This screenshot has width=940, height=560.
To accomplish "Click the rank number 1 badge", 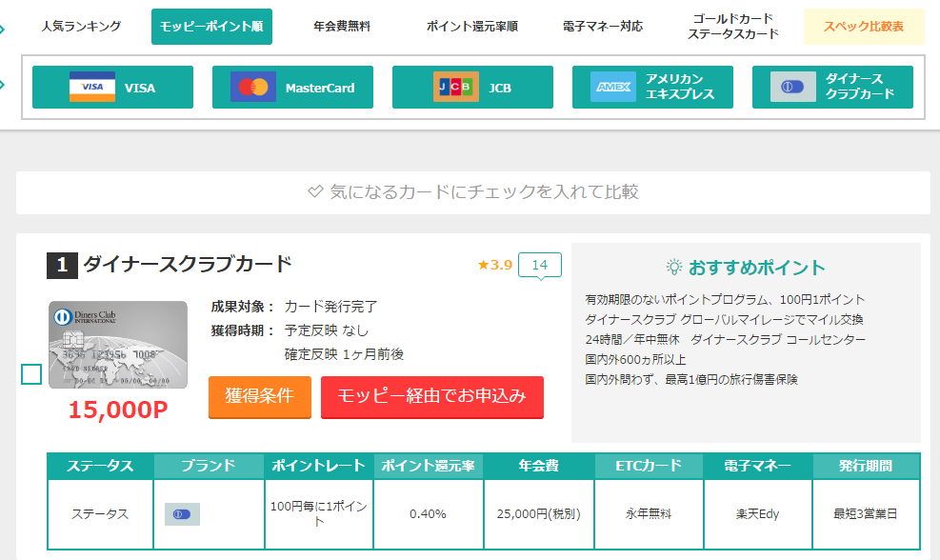I will coord(62,266).
